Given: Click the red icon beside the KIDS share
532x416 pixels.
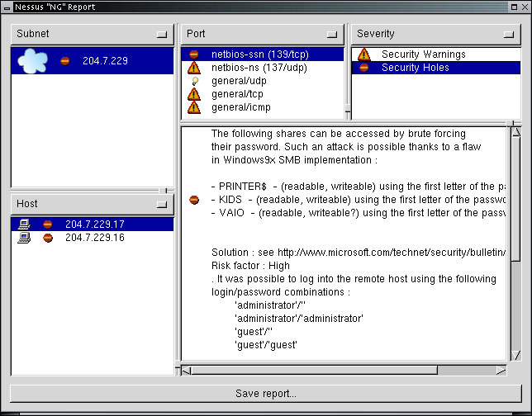Looking at the screenshot, I should click(x=194, y=200).
